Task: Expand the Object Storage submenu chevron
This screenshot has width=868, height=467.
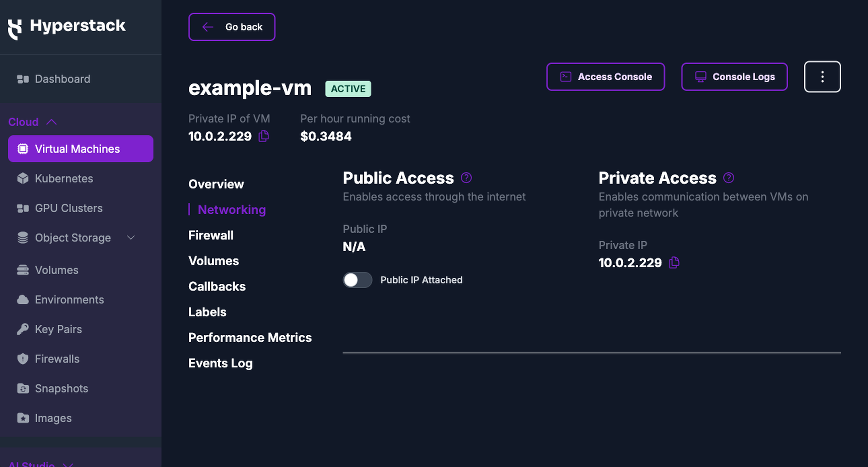Action: pyautogui.click(x=131, y=238)
